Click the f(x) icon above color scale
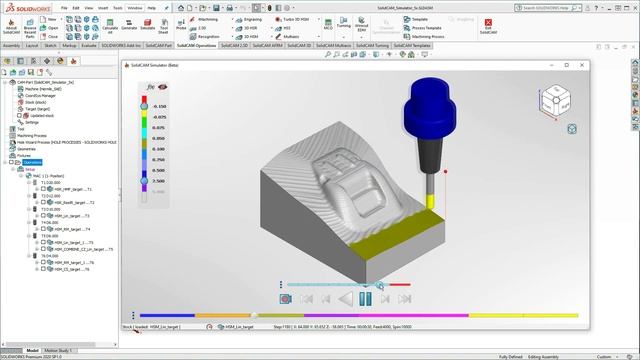 coord(151,87)
